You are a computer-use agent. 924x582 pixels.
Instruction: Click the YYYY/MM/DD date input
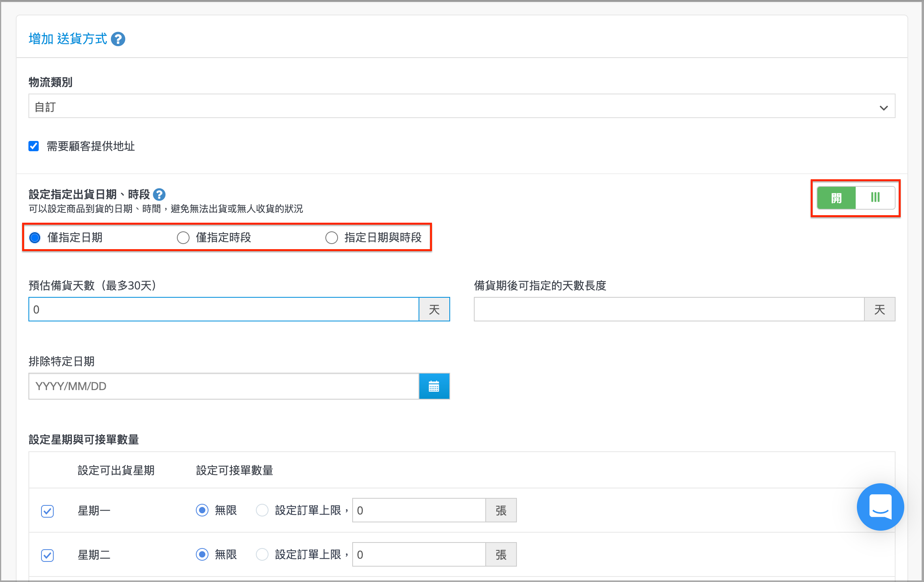(x=224, y=386)
